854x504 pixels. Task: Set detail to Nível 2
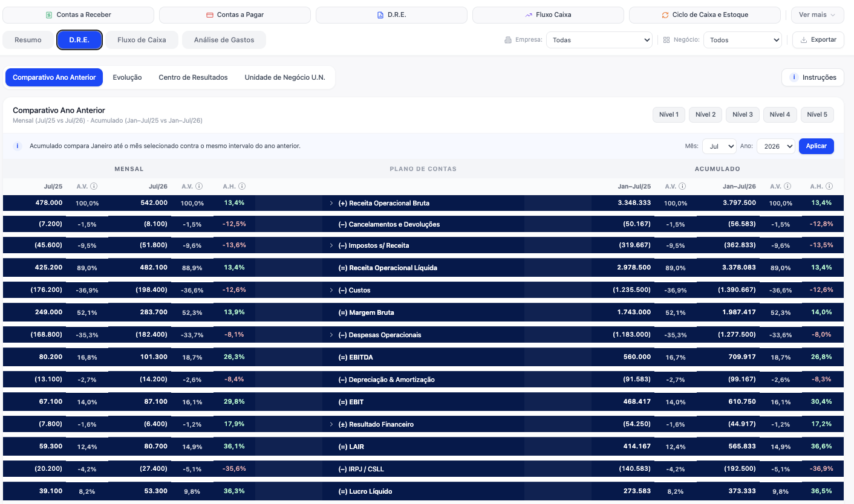705,115
